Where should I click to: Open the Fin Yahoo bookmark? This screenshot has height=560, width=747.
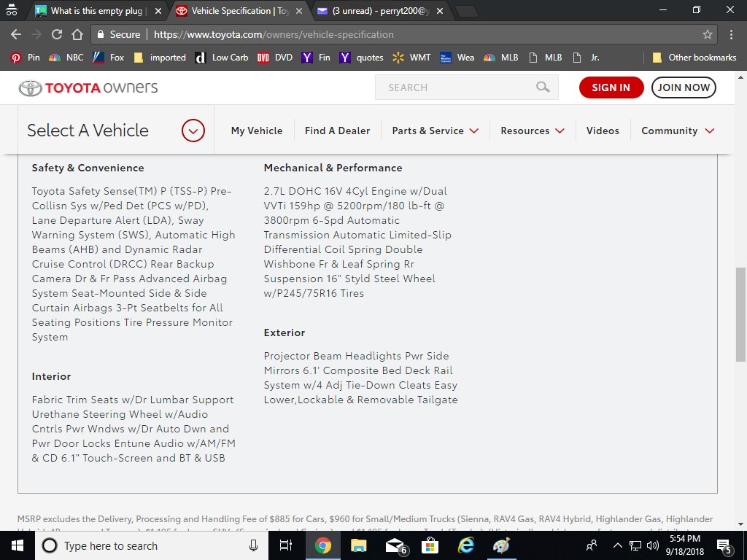[x=316, y=58]
